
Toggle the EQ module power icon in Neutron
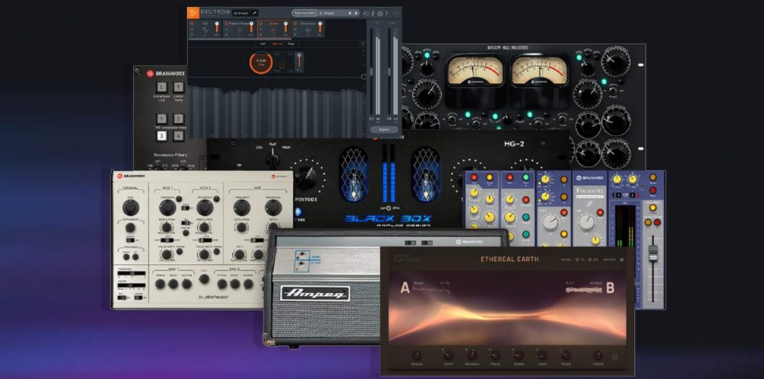[x=192, y=23]
